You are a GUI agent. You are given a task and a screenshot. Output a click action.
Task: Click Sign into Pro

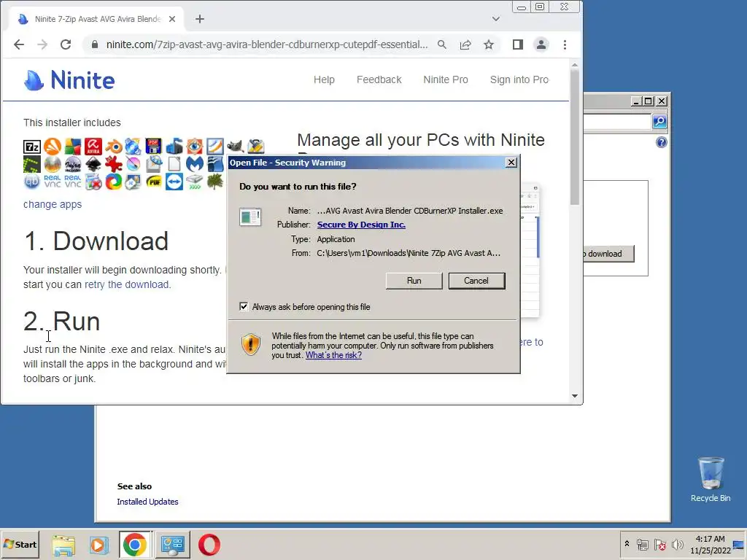tap(519, 79)
